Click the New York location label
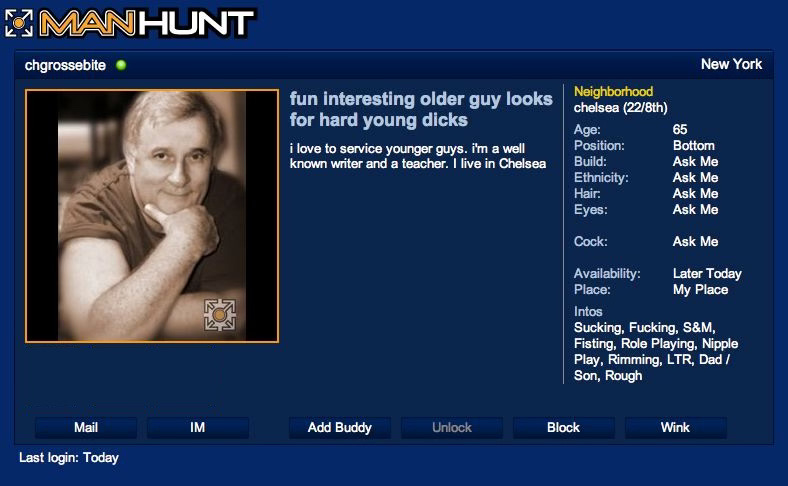 tap(731, 64)
